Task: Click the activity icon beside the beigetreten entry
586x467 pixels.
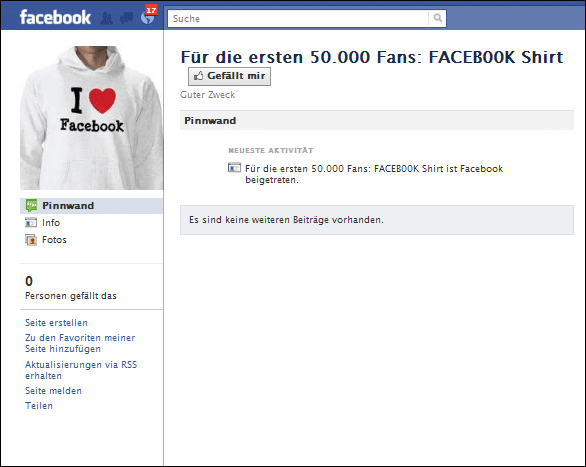Action: point(234,168)
